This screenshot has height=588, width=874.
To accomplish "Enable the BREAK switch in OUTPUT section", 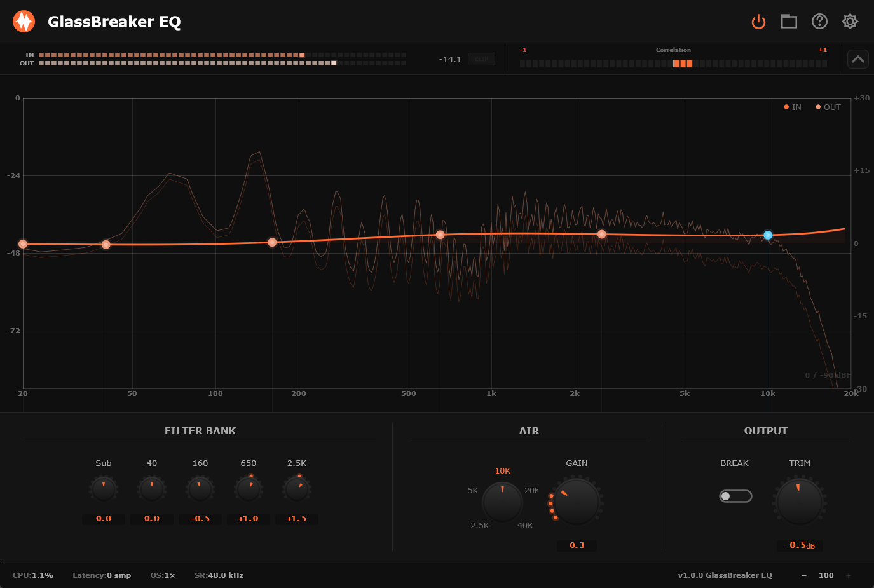I will click(x=735, y=496).
